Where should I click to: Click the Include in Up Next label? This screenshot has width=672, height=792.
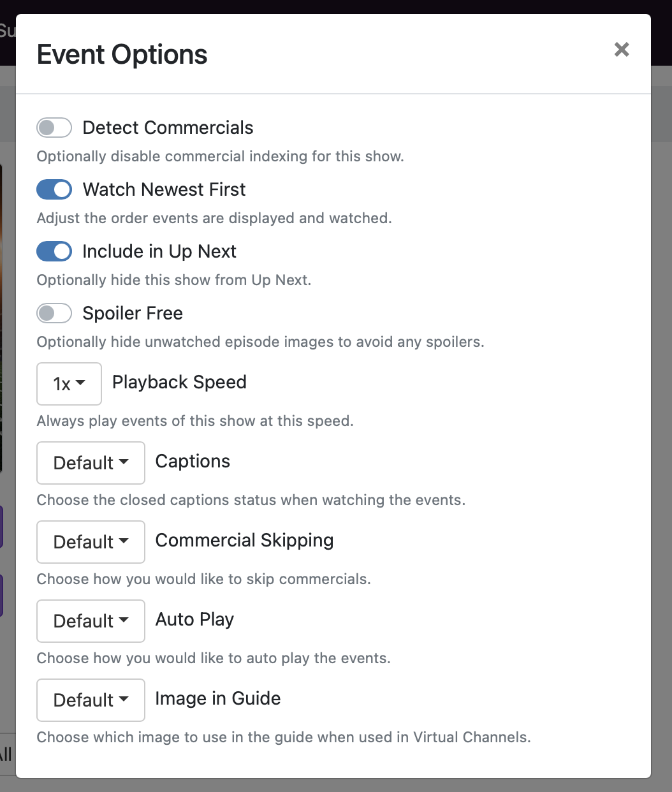pyautogui.click(x=159, y=251)
